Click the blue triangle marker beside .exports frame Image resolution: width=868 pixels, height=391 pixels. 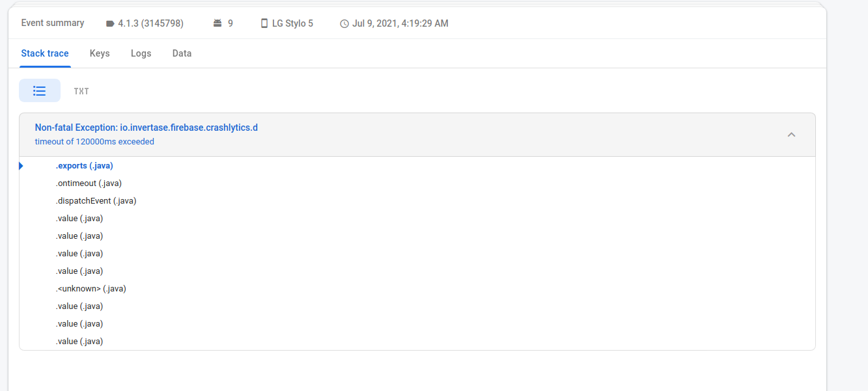click(x=21, y=165)
